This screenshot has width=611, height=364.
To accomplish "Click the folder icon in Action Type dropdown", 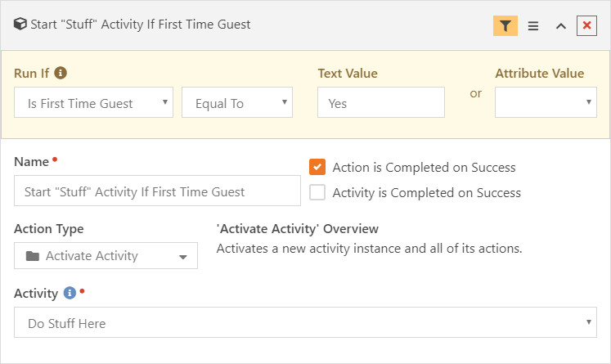I will coord(33,256).
